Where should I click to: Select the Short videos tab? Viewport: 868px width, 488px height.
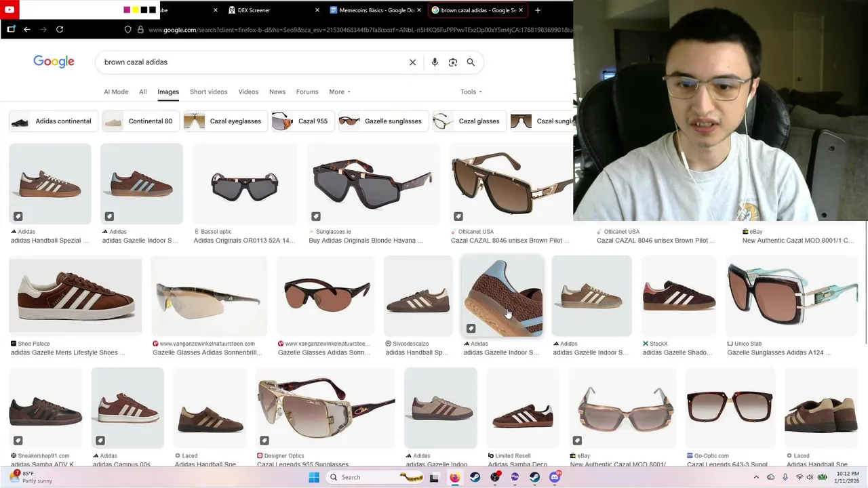209,91
